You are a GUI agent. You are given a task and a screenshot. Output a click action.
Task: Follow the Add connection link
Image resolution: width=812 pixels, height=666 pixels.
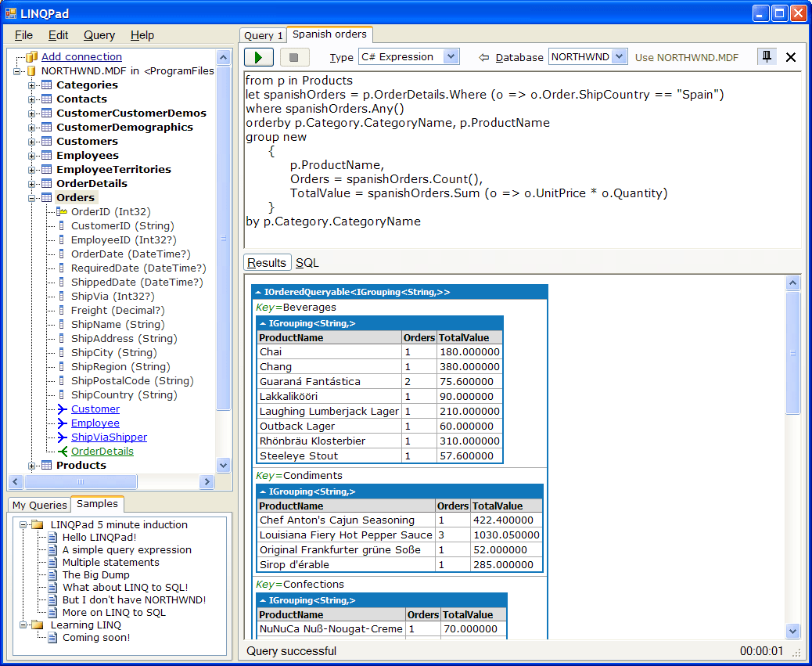(x=81, y=56)
